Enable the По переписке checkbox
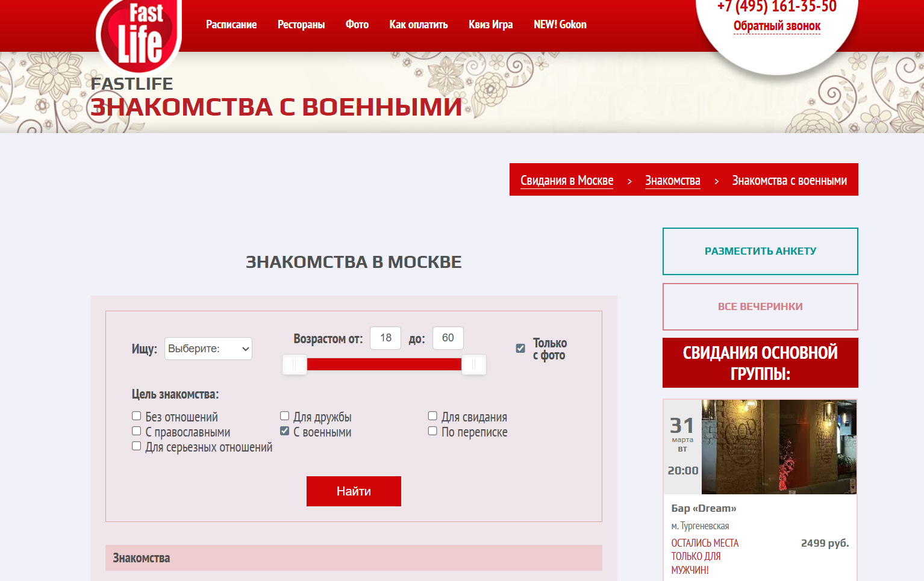 pos(432,431)
